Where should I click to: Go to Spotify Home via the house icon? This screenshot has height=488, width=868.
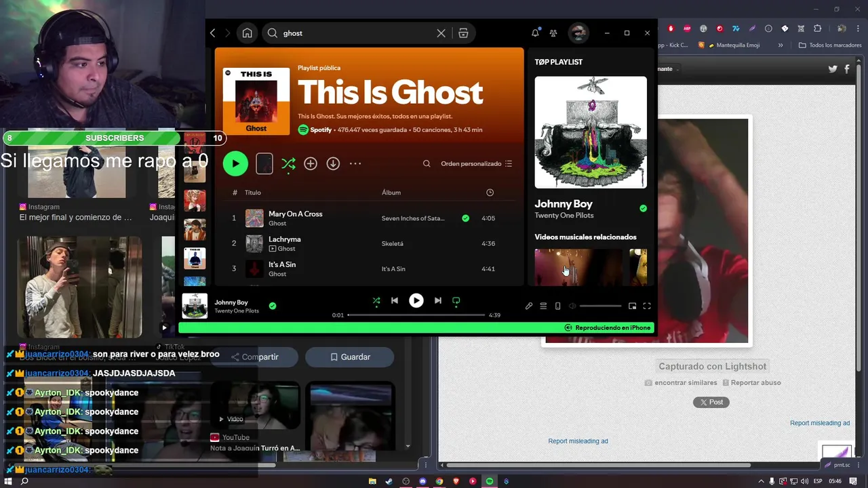click(247, 33)
